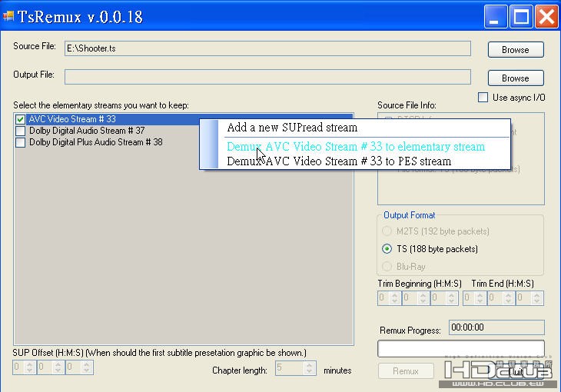Select M2TS (192 byte packets) format
The height and width of the screenshot is (392, 561).
(387, 231)
